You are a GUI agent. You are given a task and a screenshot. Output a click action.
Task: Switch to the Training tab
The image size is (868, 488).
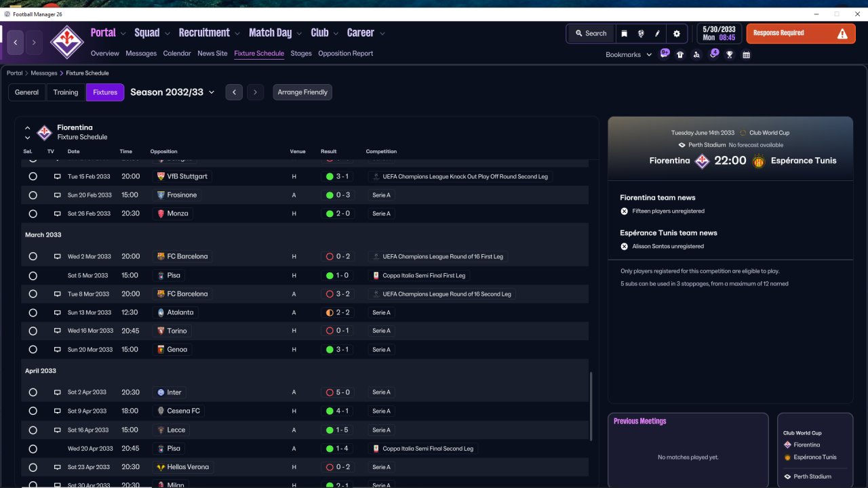click(66, 92)
